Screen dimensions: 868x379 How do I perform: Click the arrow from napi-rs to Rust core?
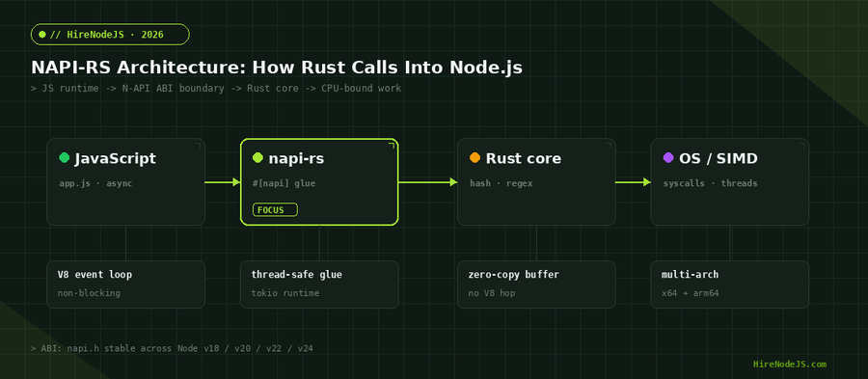428,182
